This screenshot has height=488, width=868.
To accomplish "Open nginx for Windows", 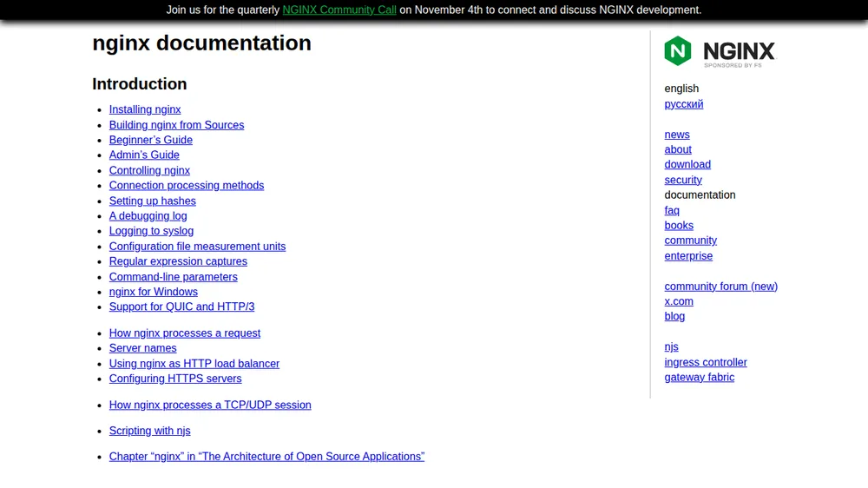I will coord(154,292).
